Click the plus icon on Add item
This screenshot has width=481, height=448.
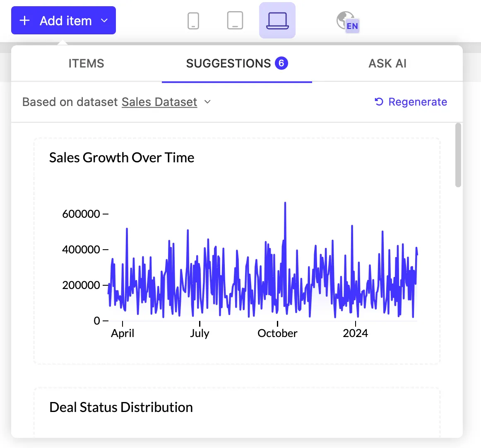[24, 21]
